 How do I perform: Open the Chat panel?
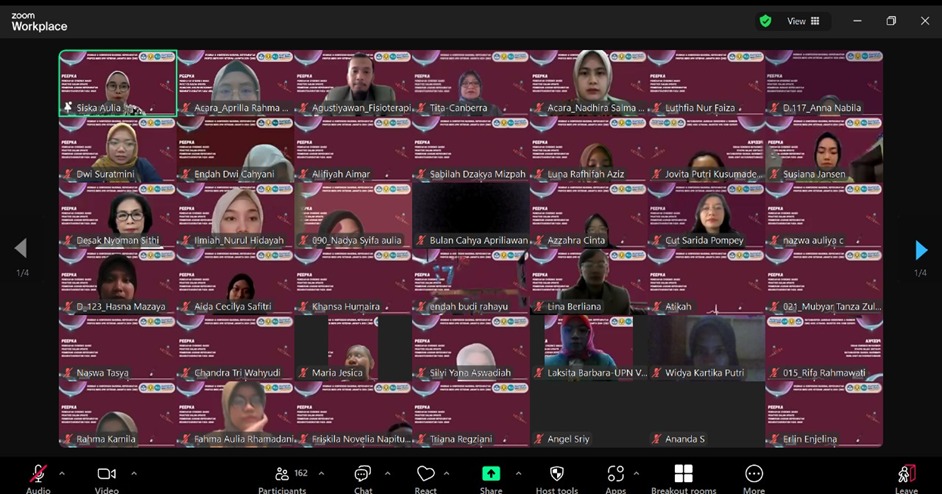coord(363,474)
